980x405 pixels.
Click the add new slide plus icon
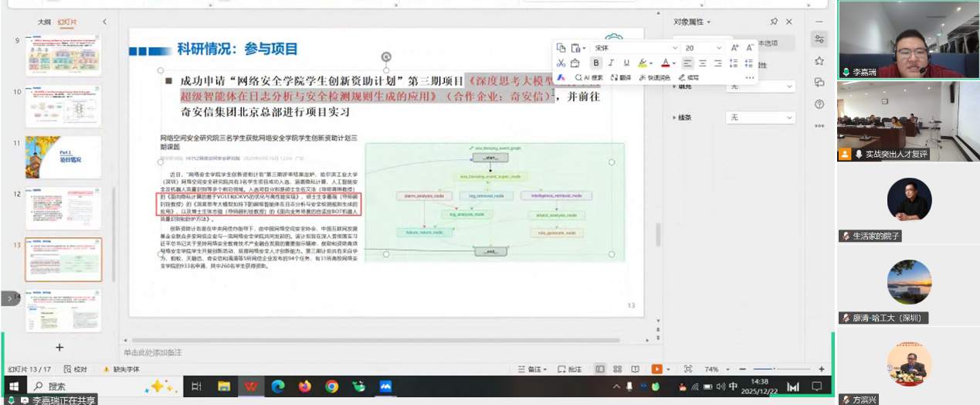pos(59,347)
